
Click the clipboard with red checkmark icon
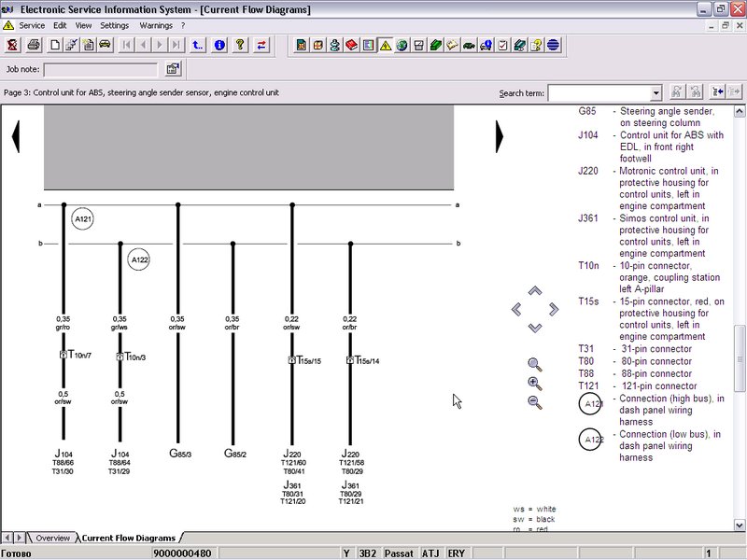pos(502,45)
